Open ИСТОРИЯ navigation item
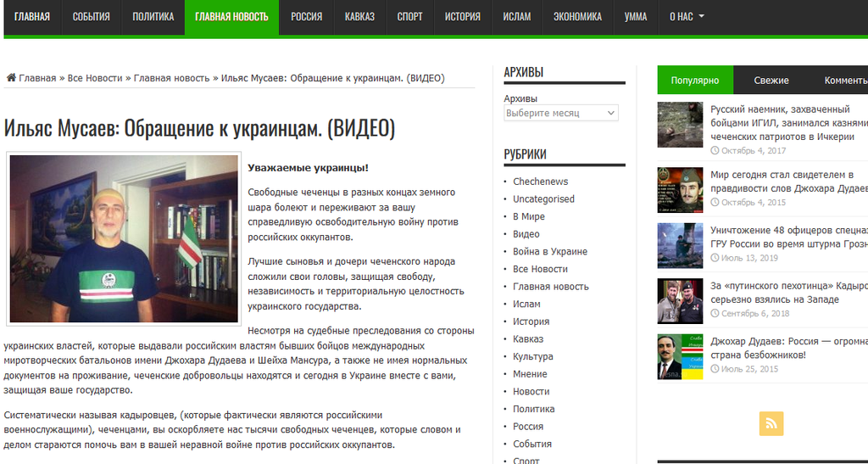 463,17
